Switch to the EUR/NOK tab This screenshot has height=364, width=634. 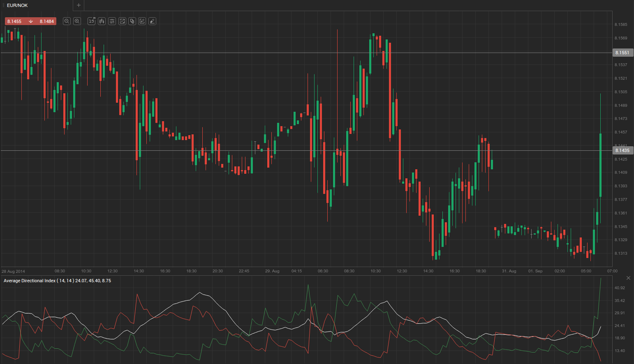coord(17,5)
